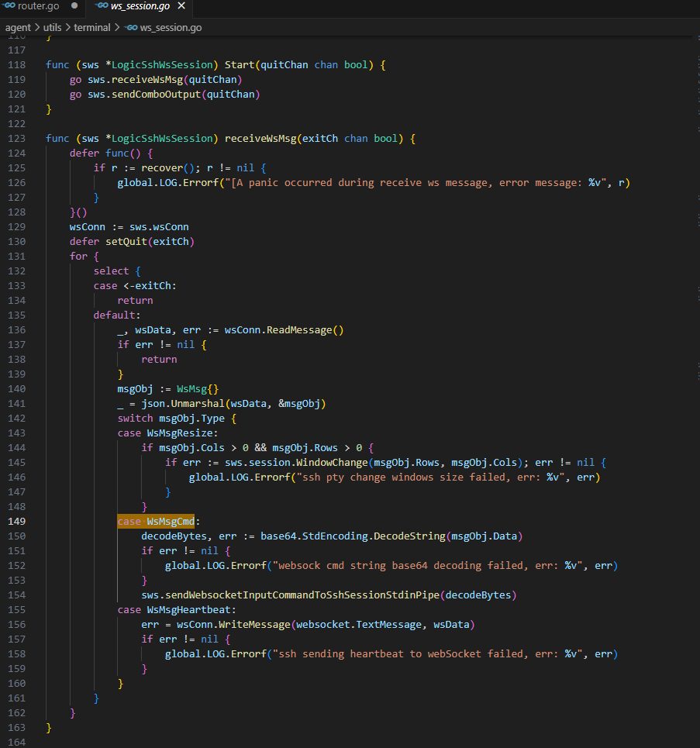Expand the terminal breadcrumb segment
700x748 pixels.
92,27
